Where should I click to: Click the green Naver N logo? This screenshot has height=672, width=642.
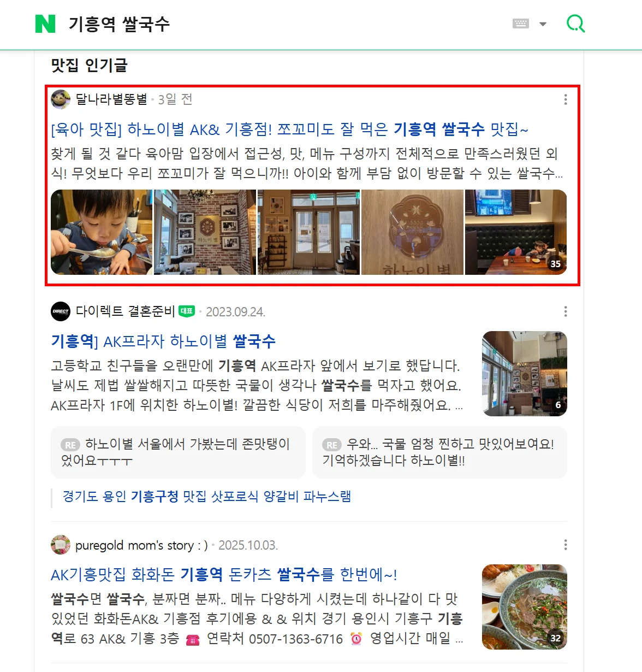pyautogui.click(x=45, y=24)
